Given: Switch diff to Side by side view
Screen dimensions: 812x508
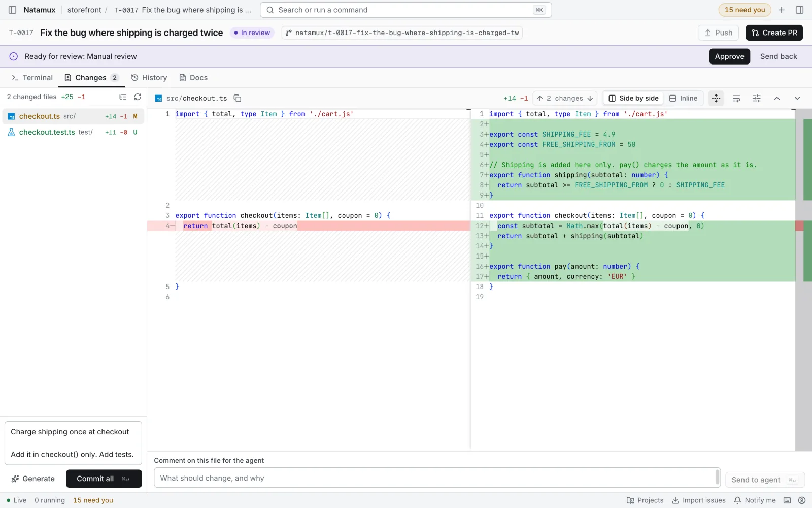Looking at the screenshot, I should pos(633,98).
